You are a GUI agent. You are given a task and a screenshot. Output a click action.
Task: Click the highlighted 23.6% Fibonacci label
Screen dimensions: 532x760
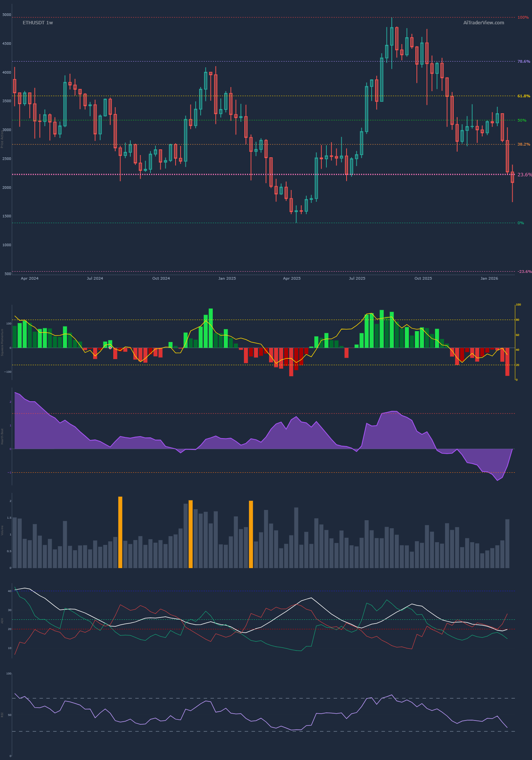pyautogui.click(x=524, y=175)
